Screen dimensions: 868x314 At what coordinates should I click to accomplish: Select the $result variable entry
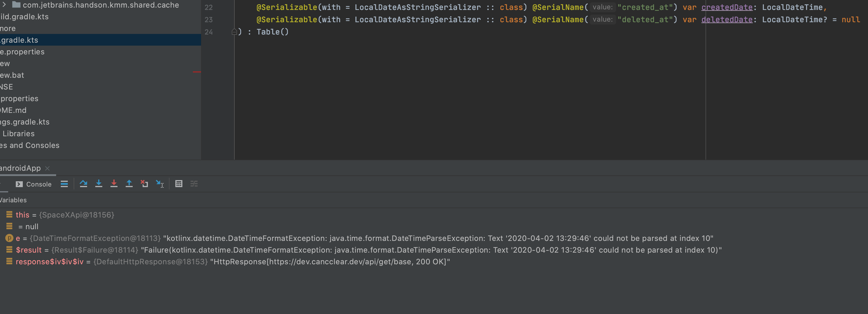29,250
